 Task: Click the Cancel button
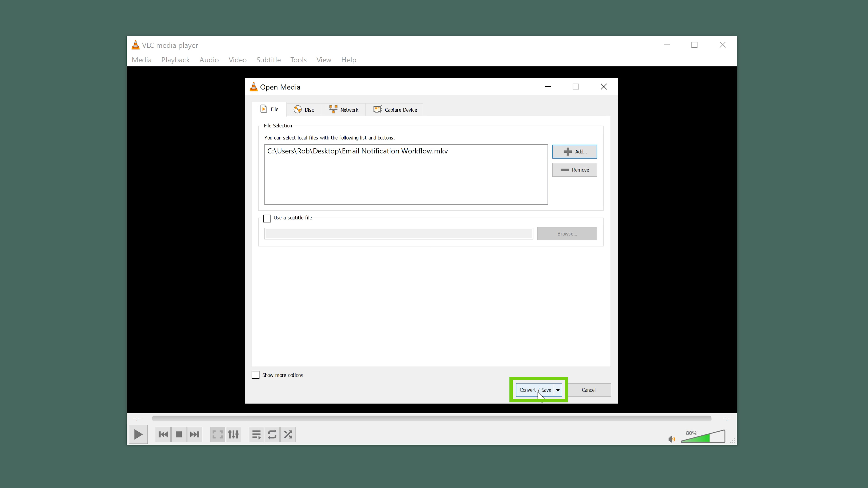pos(589,390)
